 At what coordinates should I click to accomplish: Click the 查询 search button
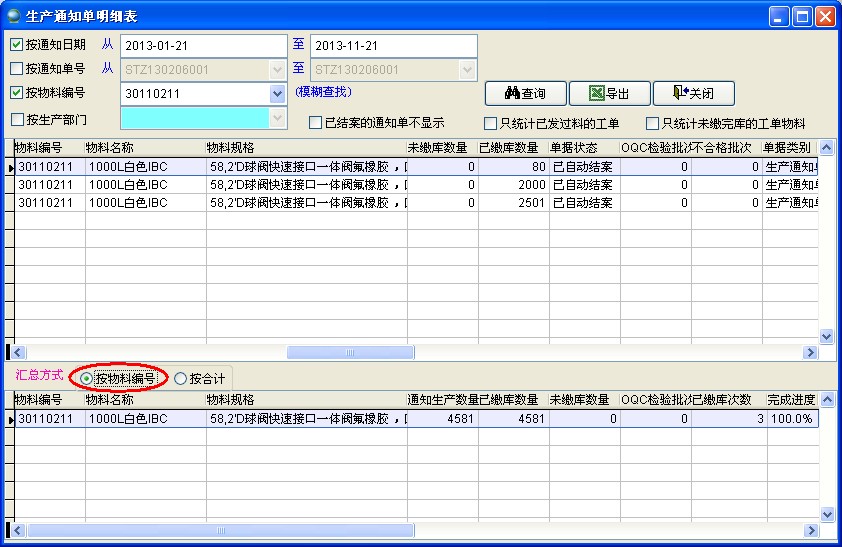pyautogui.click(x=525, y=94)
